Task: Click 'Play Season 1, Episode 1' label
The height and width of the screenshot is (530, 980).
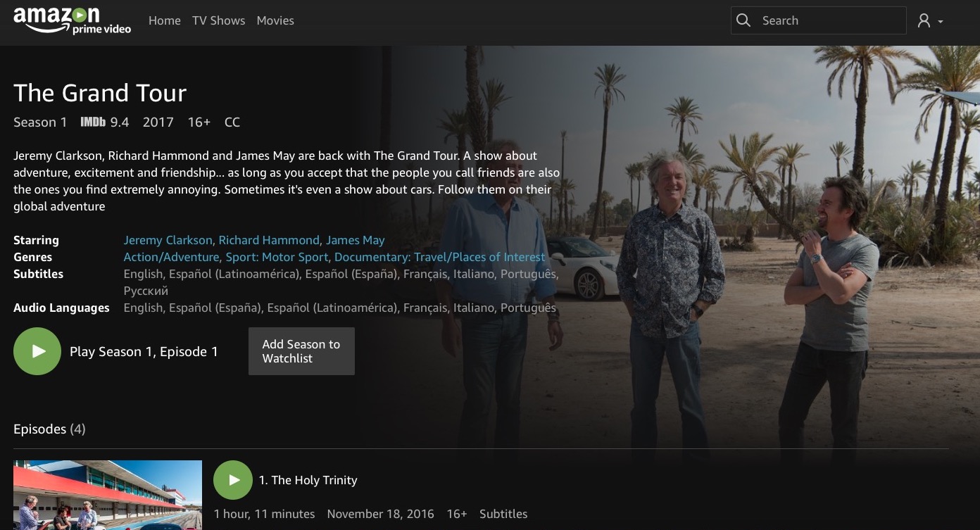Action: (144, 352)
